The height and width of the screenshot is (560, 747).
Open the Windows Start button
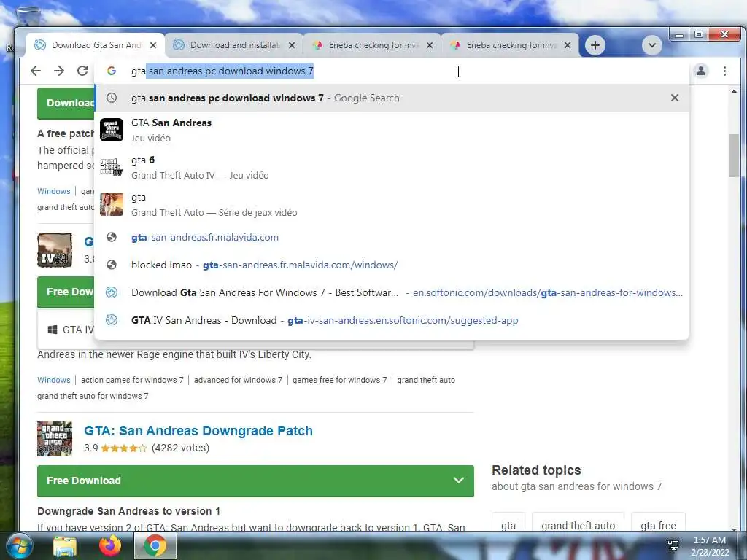[19, 545]
